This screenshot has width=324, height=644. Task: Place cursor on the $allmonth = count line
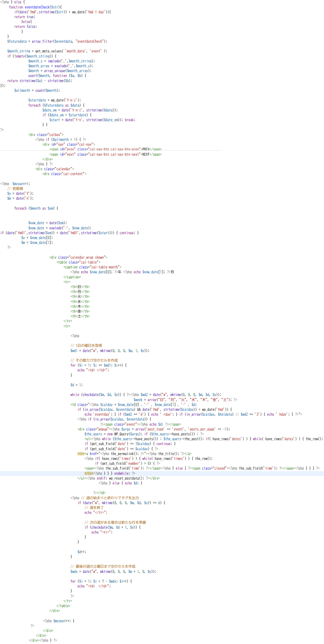click(37, 90)
